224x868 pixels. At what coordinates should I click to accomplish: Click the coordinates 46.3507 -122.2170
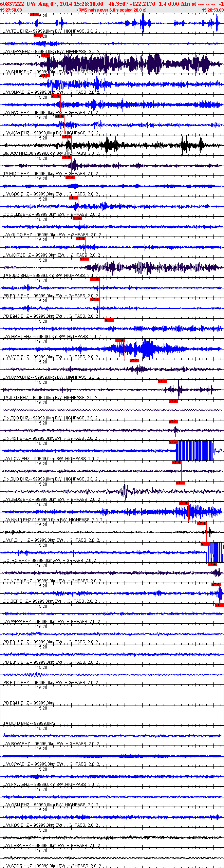(x=132, y=4)
